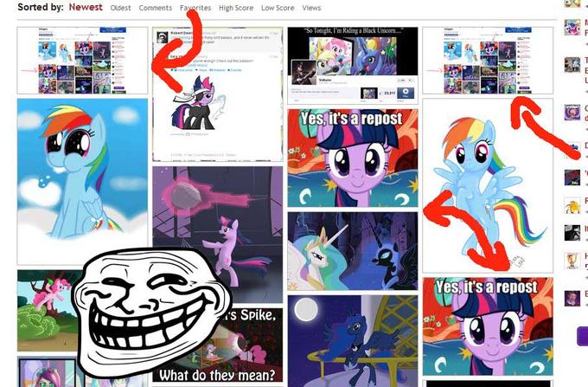The height and width of the screenshot is (387, 588).
Task: Open gallery screenshot thumbnail under 'Sorted by:'
Action: [x=82, y=61]
